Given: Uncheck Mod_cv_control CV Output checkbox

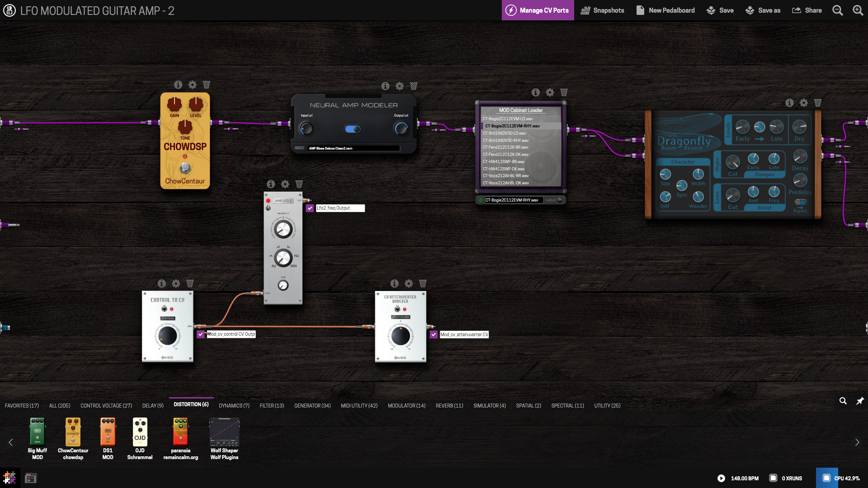Looking at the screenshot, I should [x=201, y=334].
